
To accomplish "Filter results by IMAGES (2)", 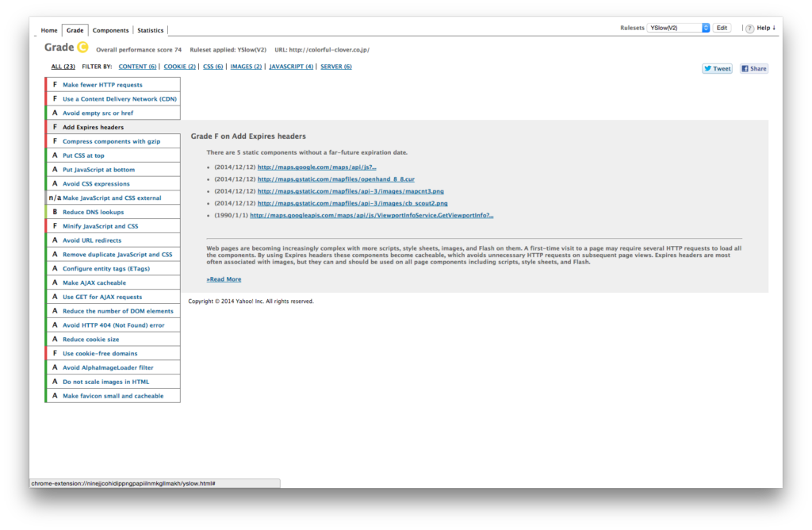I will point(246,67).
